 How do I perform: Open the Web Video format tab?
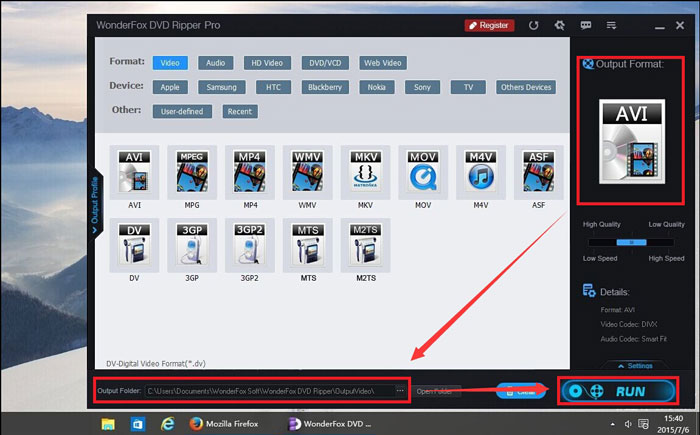[383, 63]
